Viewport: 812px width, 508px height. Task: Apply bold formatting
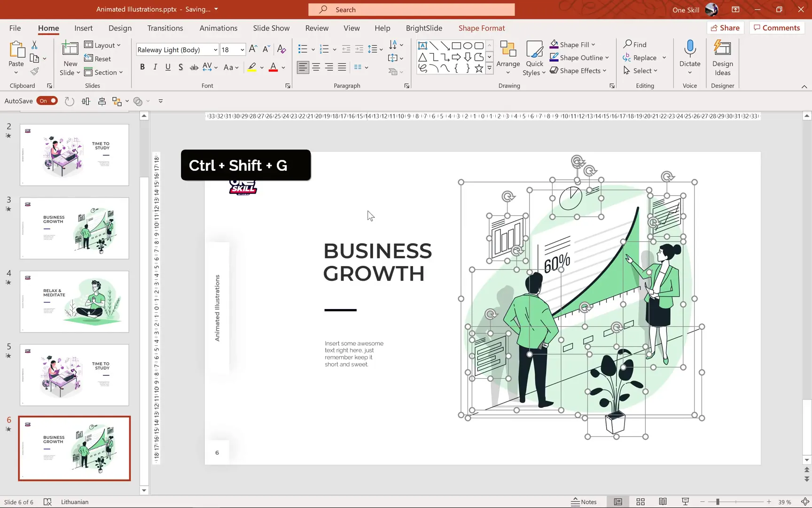[x=142, y=67]
